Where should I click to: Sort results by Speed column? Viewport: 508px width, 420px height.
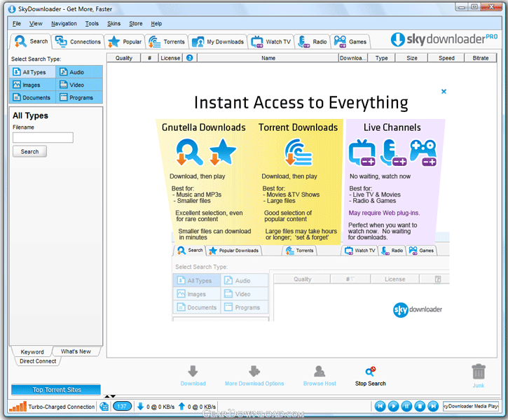click(446, 58)
